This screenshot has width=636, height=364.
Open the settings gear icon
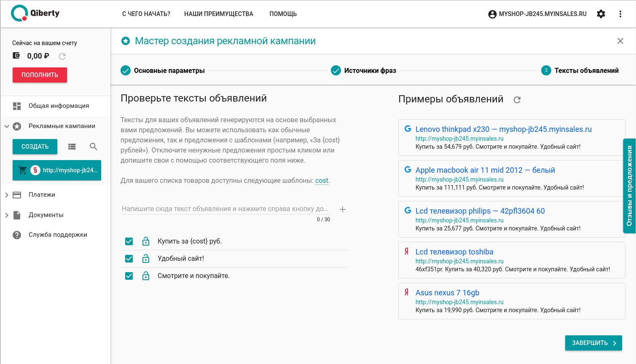(601, 14)
